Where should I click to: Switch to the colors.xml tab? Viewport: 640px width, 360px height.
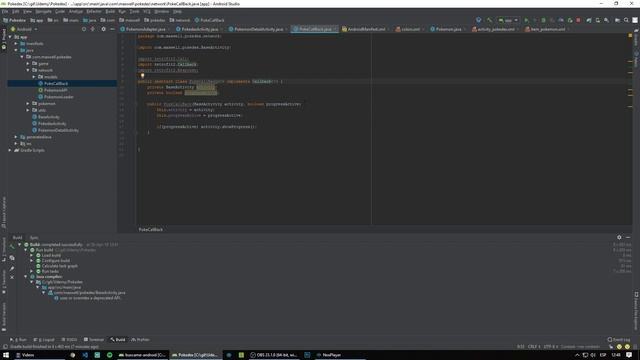(x=410, y=29)
